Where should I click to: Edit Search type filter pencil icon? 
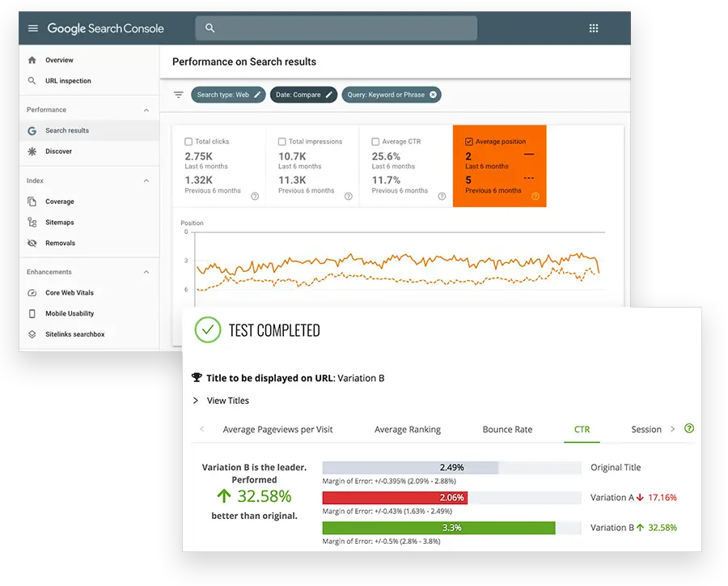(258, 95)
